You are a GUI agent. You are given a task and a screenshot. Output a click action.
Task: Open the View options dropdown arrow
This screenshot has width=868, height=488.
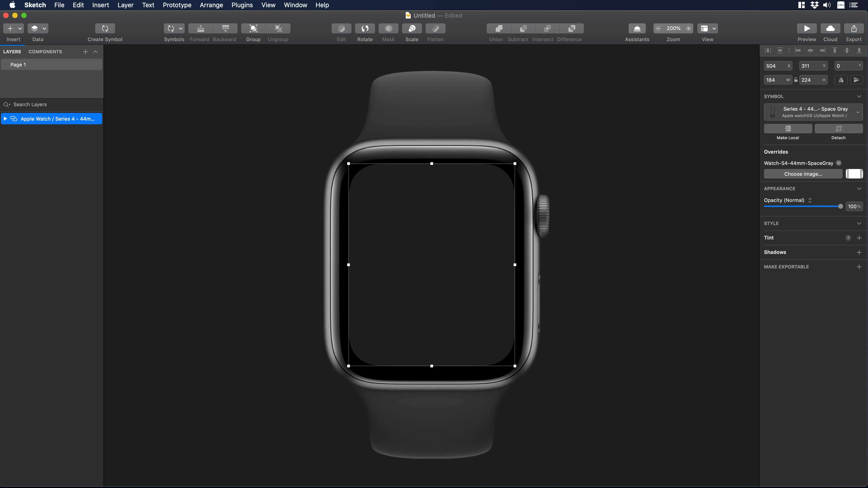(x=713, y=29)
